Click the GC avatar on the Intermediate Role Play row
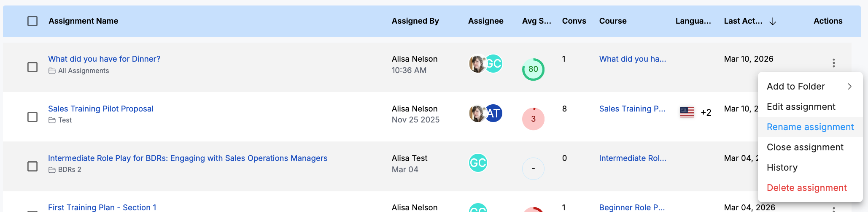Image resolution: width=868 pixels, height=212 pixels. point(478,163)
